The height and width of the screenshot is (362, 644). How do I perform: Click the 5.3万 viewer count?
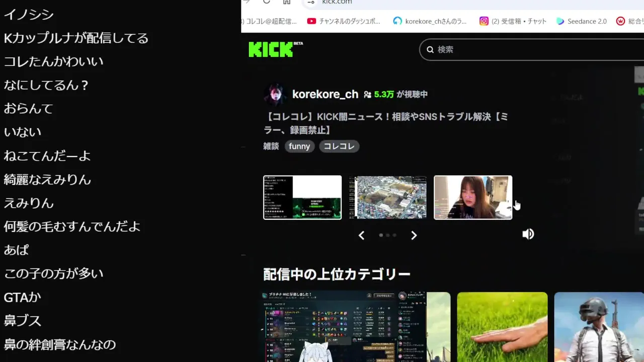click(384, 95)
